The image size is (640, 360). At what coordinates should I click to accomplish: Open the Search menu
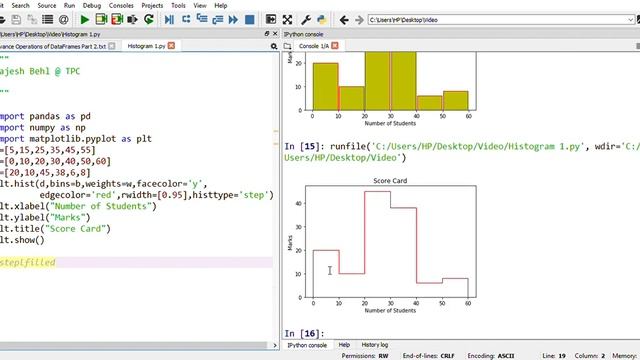pyautogui.click(x=20, y=5)
